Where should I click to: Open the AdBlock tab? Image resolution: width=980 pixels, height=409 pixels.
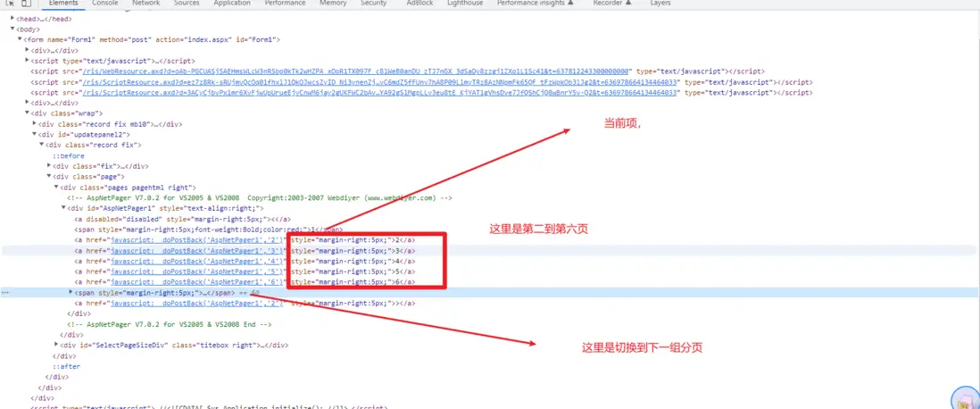point(419,4)
